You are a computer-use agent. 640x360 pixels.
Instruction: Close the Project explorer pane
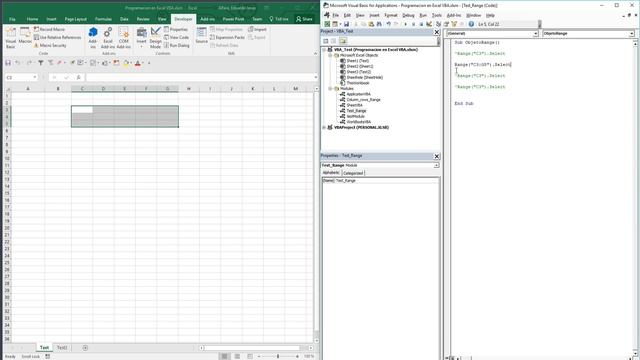tap(437, 31)
